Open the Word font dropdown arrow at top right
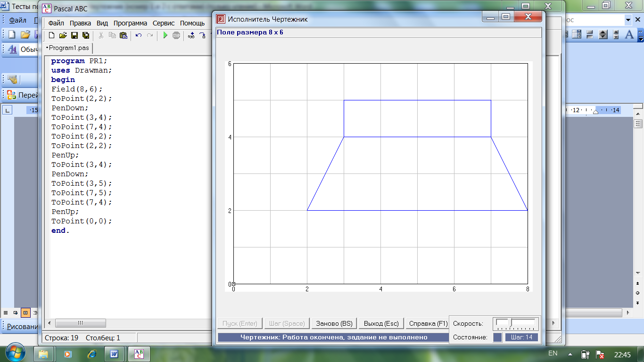The height and width of the screenshot is (362, 644). click(628, 20)
